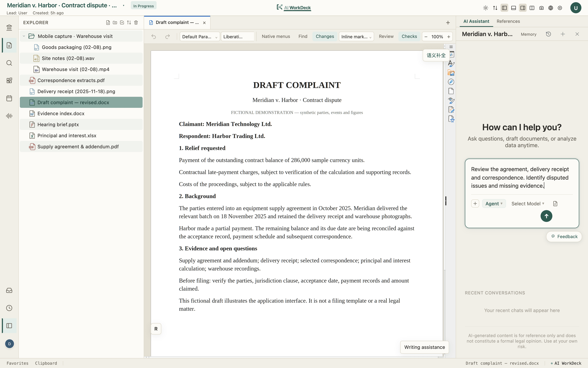Open the navigator compass icon in editor sidebar
Image resolution: width=588 pixels, height=368 pixels.
451,82
